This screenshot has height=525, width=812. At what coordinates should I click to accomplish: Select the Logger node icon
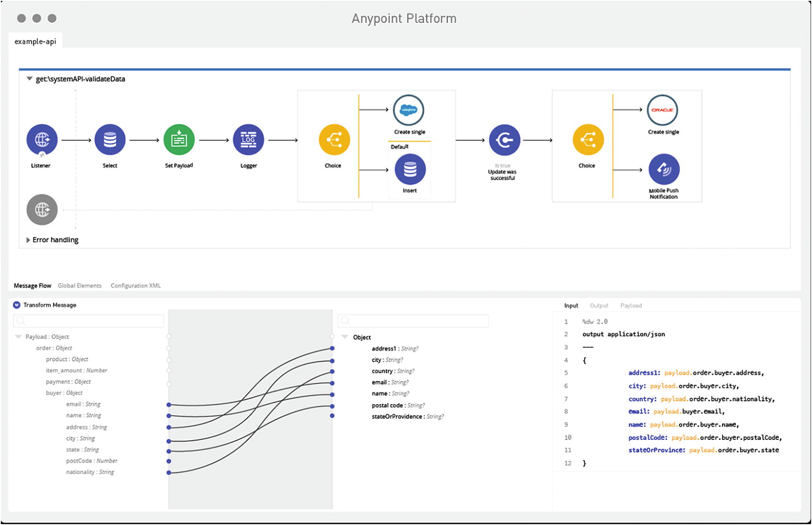point(248,140)
